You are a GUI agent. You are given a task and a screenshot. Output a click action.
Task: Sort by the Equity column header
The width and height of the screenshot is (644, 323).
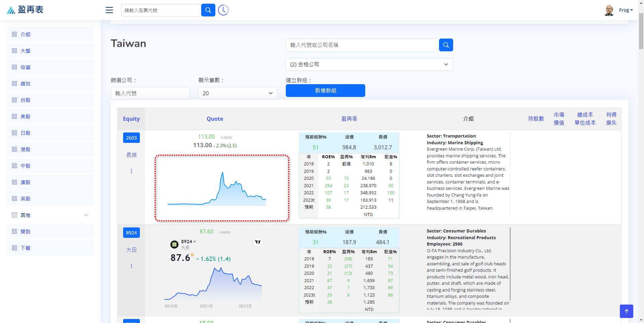(131, 119)
